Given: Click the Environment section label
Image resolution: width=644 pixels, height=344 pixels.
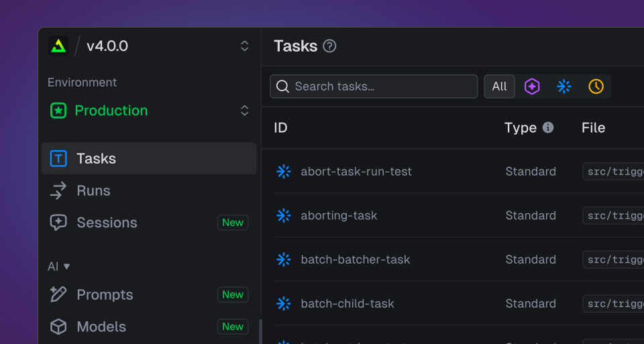Looking at the screenshot, I should 82,82.
